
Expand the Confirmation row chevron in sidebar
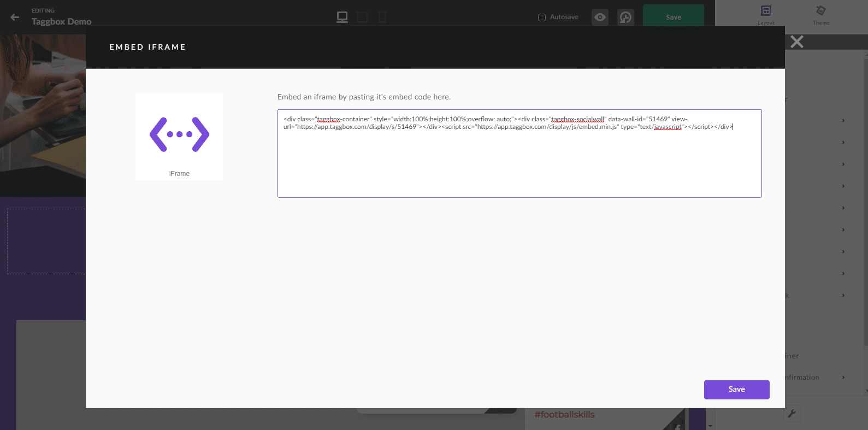pyautogui.click(x=843, y=377)
